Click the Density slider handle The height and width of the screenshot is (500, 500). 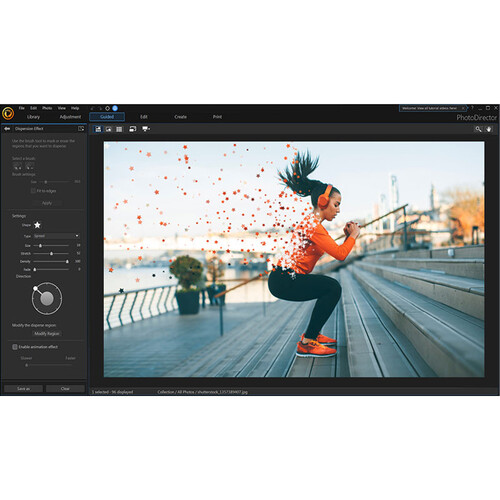(x=67, y=262)
